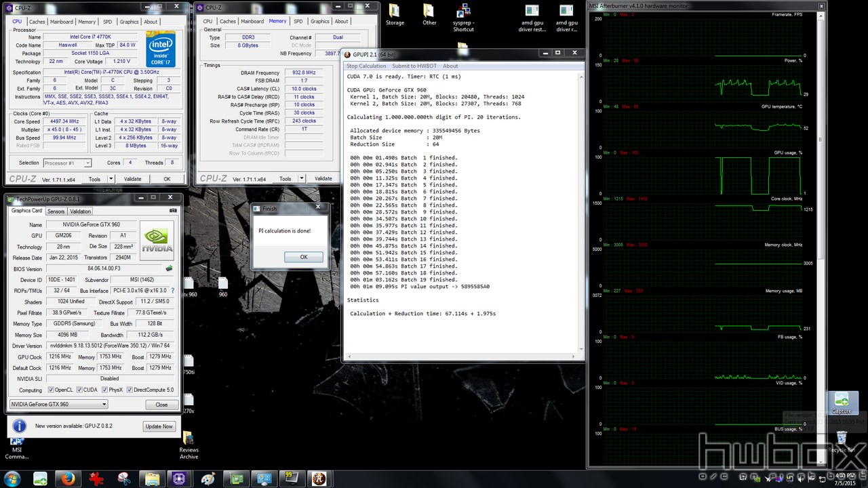The image size is (868, 488).
Task: Switch to the Caches tab in the CPU-Z CPU window
Action: 37,22
